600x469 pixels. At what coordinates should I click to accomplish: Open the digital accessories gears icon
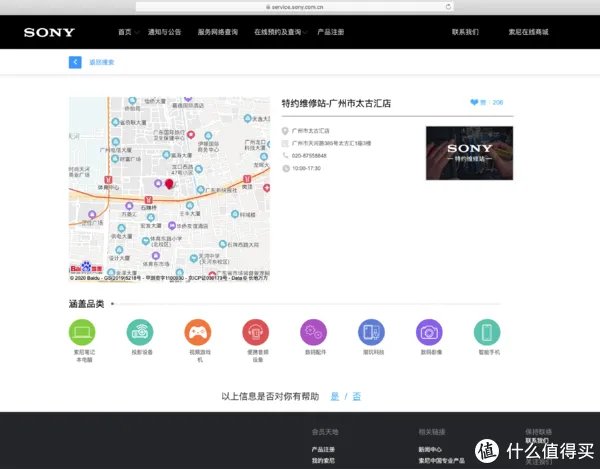point(314,332)
